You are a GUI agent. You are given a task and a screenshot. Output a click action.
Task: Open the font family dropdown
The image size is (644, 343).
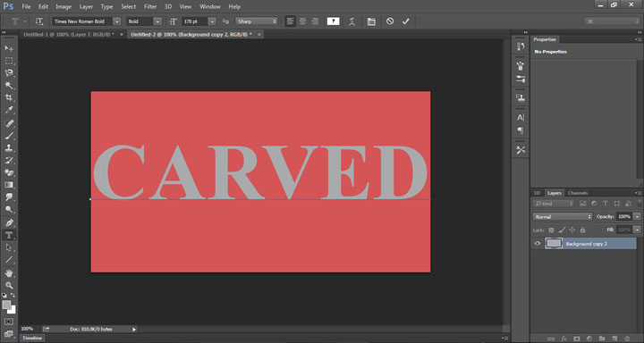click(117, 21)
